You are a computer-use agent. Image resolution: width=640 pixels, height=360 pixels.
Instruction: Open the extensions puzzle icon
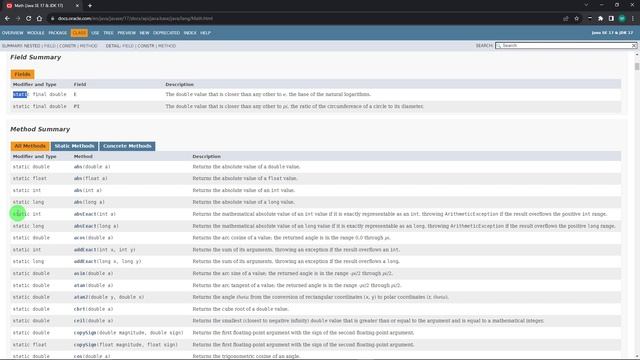[600, 18]
